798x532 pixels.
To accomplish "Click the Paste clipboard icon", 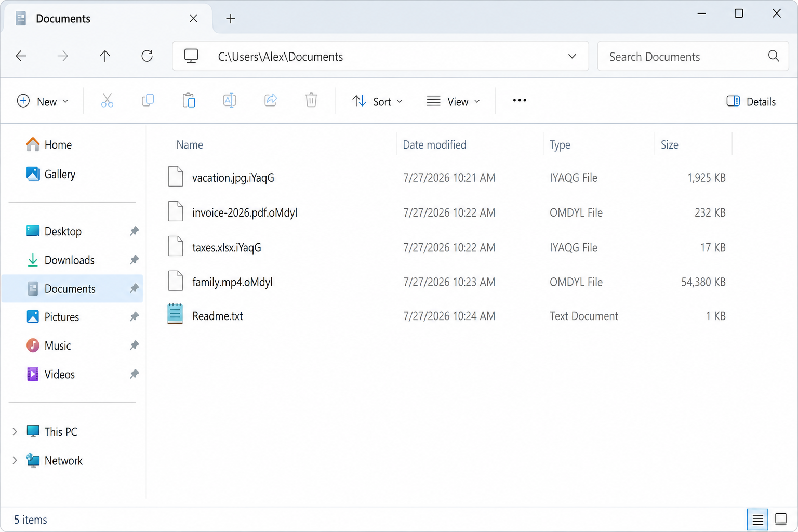I will (189, 100).
